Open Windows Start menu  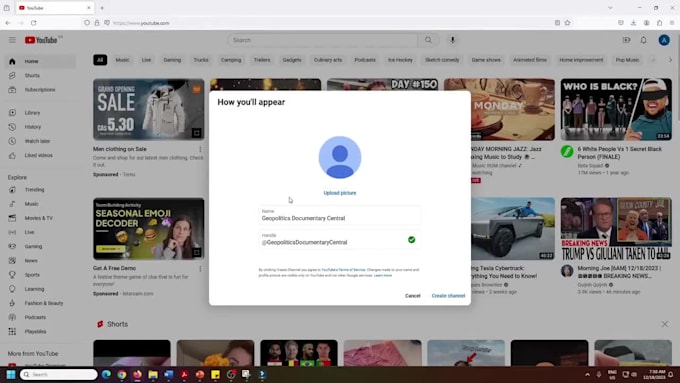(x=11, y=374)
